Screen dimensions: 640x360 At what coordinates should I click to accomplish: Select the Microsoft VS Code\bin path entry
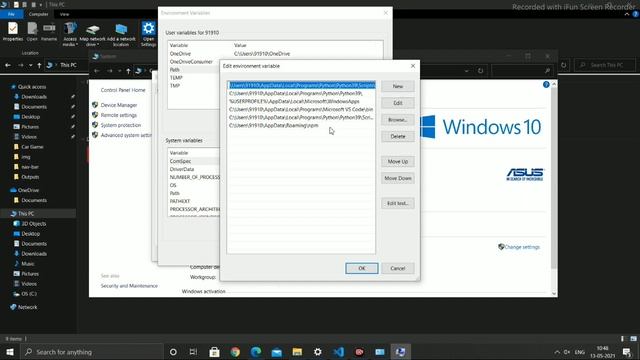point(302,109)
